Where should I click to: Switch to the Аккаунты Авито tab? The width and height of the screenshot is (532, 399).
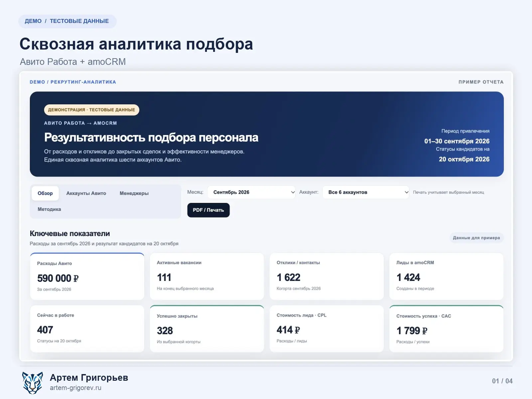click(x=86, y=193)
